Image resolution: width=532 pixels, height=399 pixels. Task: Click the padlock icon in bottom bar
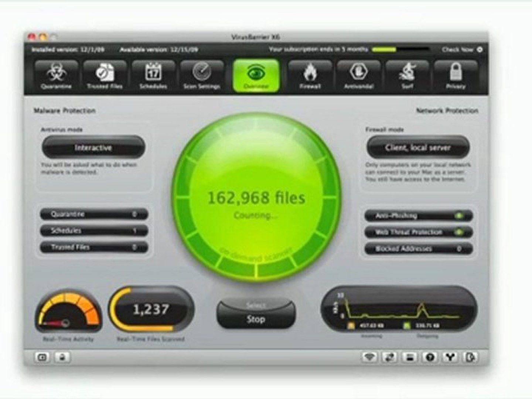pos(62,357)
